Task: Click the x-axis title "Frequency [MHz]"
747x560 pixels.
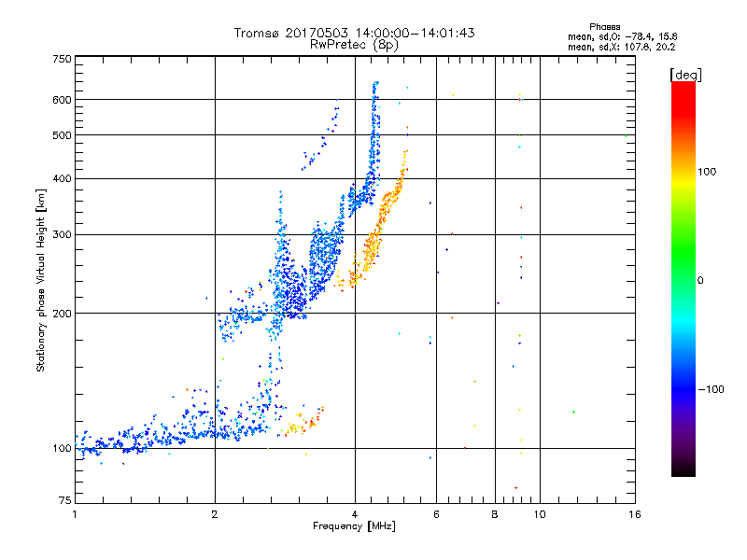Action: 354,526
